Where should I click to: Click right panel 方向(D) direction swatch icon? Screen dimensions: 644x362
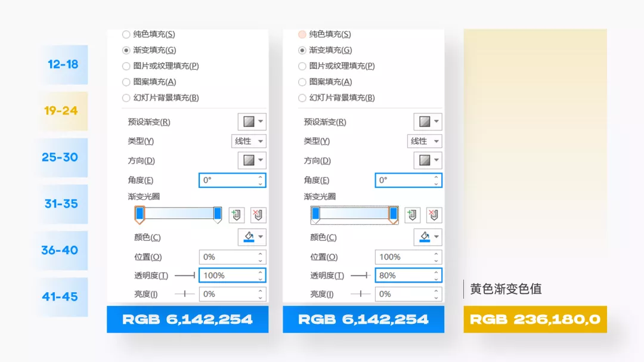tap(425, 160)
